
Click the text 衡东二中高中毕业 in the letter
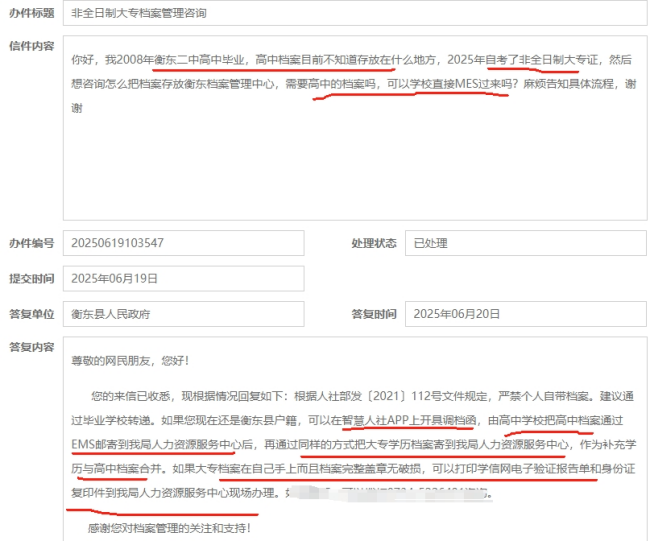[199, 60]
